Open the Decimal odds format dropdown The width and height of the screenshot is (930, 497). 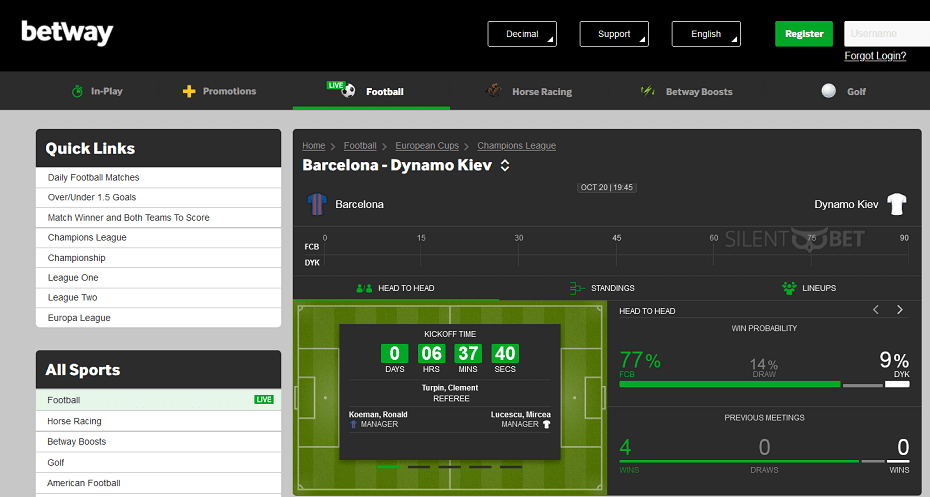pos(522,34)
